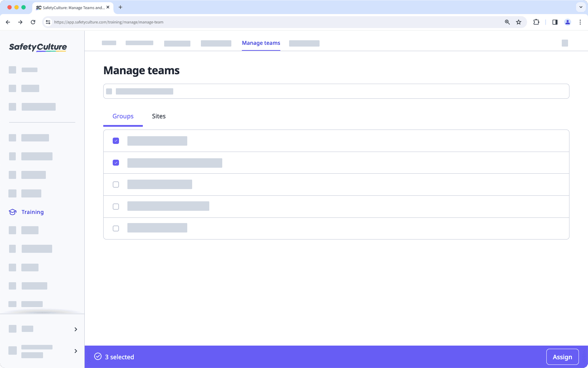This screenshot has width=588, height=368.
Task: Check the third group's checkbox
Action: pos(115,185)
